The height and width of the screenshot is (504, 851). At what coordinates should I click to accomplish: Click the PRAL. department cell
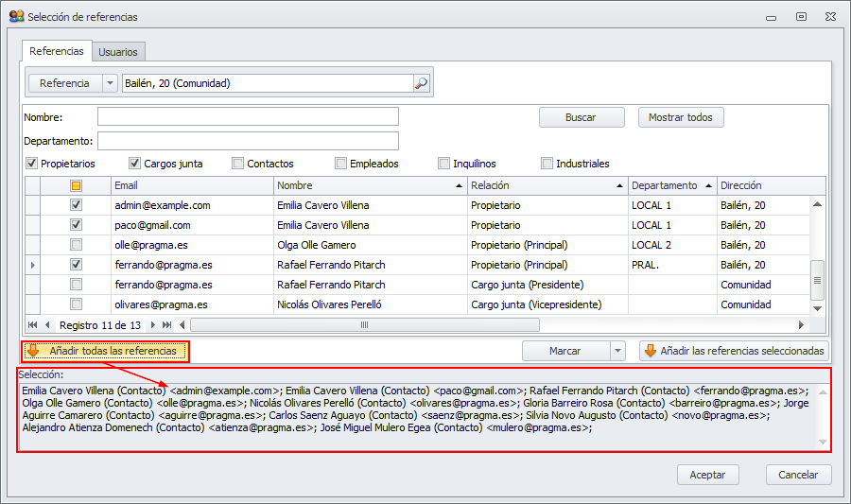[672, 265]
